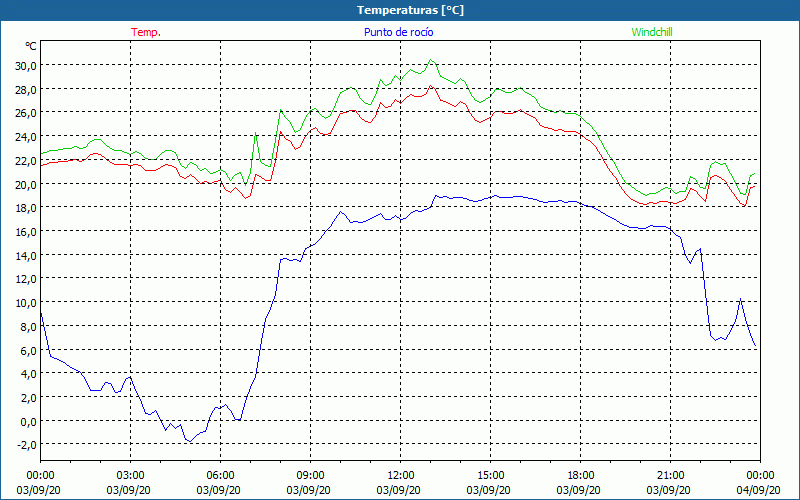Click the '0,0' y-axis value
The height and width of the screenshot is (500, 800).
[29, 421]
